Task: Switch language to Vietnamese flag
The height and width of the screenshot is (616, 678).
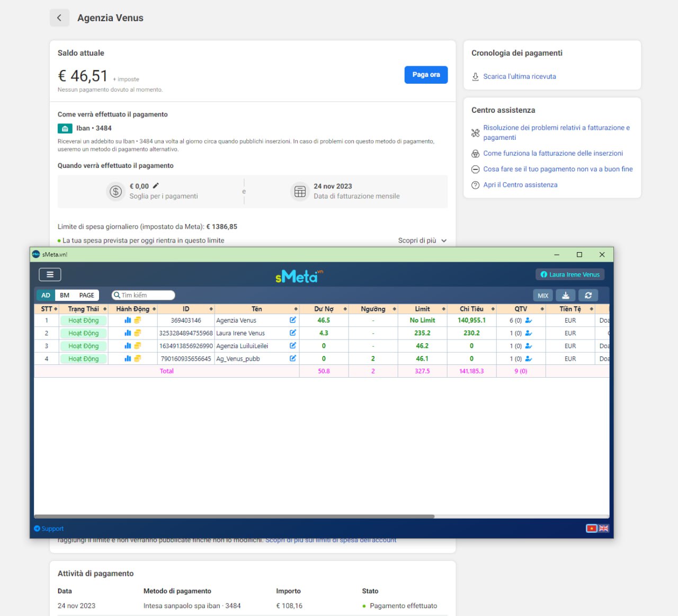Action: tap(592, 528)
